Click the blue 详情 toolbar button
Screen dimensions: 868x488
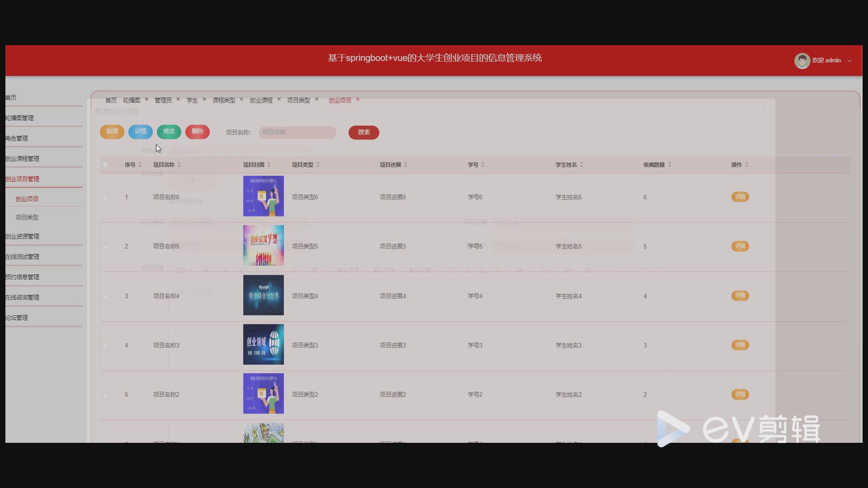(x=141, y=132)
